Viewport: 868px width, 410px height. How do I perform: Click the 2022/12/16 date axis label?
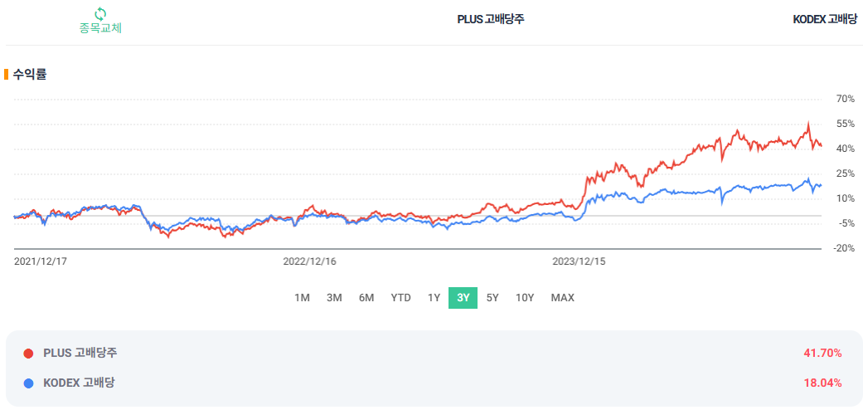click(309, 261)
